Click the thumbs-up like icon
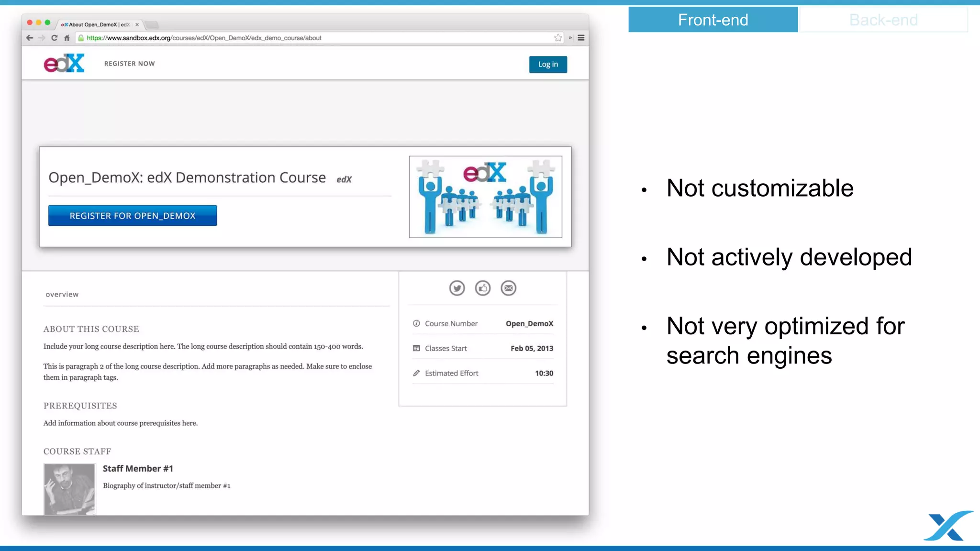Image resolution: width=980 pixels, height=551 pixels. click(x=483, y=288)
